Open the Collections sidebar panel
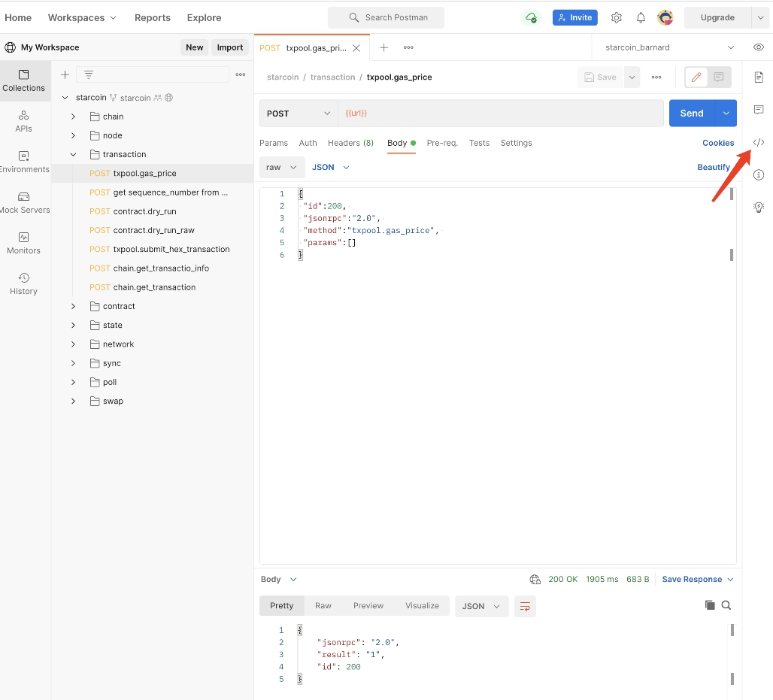This screenshot has width=773, height=700. click(23, 81)
